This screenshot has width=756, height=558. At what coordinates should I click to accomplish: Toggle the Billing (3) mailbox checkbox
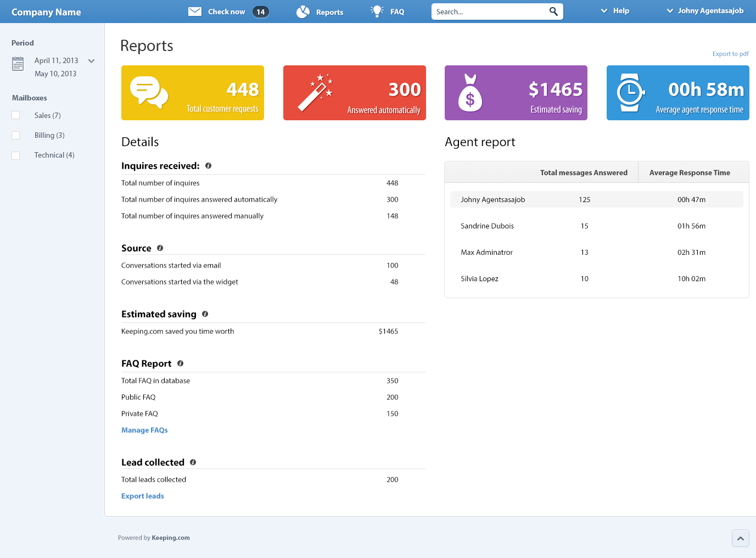[16, 135]
